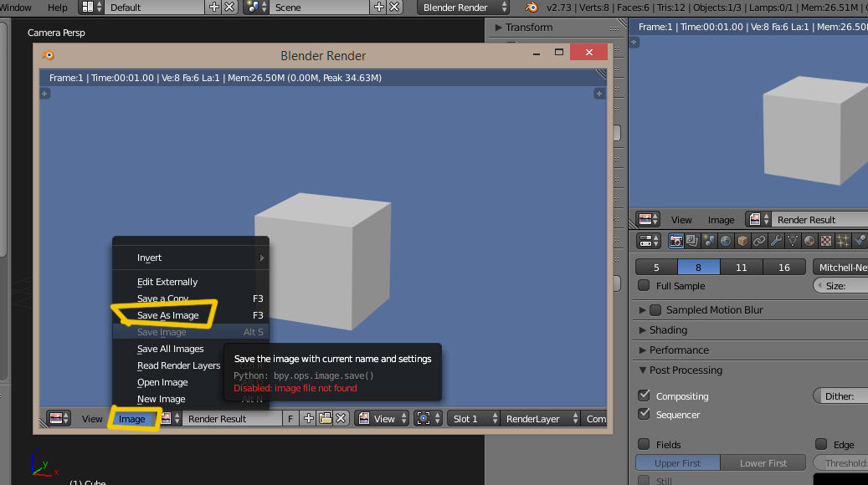Click the Properties editor type selector icon
The image size is (868, 485).
click(x=648, y=241)
